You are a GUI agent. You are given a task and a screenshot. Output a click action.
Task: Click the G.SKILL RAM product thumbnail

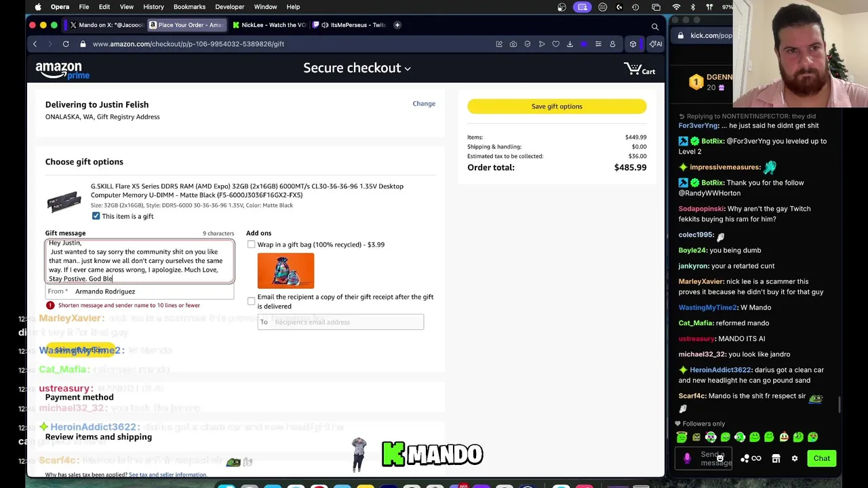(64, 201)
